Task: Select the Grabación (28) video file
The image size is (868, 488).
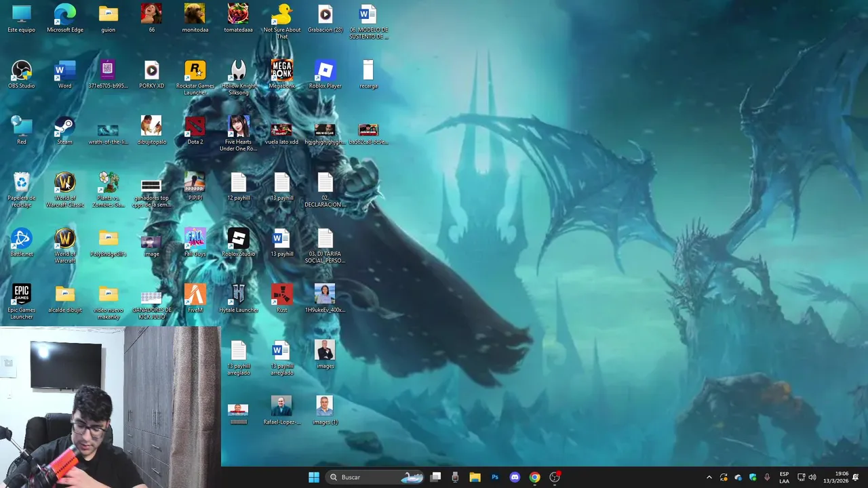Action: pos(325,19)
